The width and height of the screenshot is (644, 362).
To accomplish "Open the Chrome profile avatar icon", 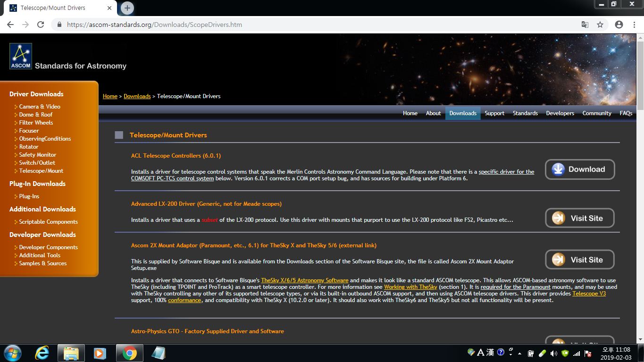I will pos(619,25).
